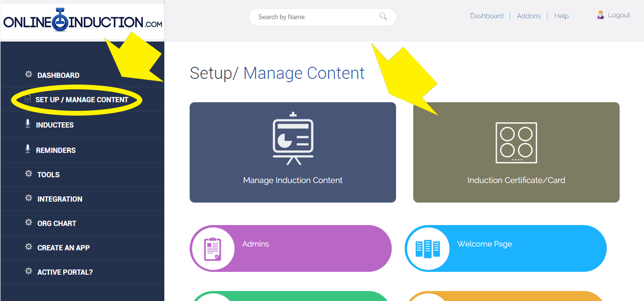Click the microphone icon beside Reminders

click(x=28, y=149)
